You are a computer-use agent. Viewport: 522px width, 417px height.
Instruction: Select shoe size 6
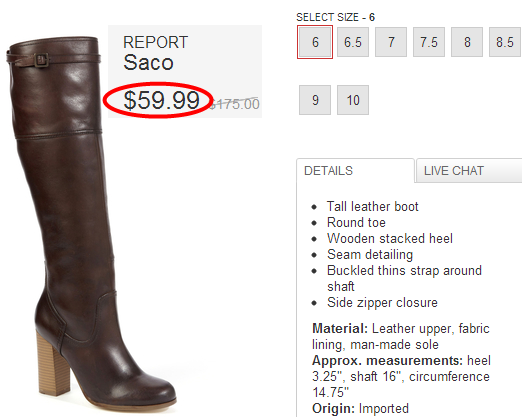(x=315, y=42)
